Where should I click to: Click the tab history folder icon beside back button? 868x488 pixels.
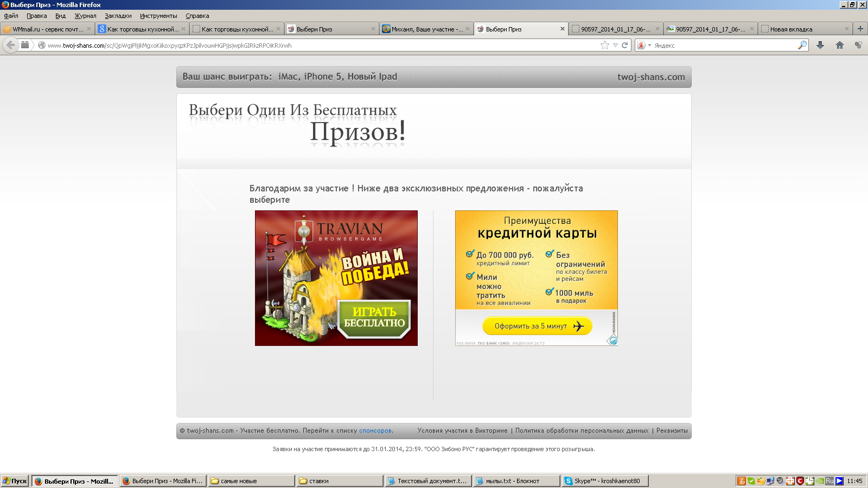coord(25,45)
